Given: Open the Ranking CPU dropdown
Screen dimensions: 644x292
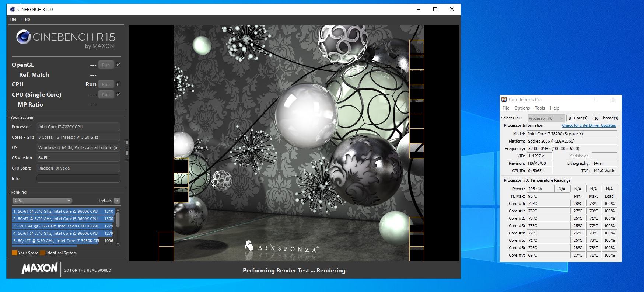Looking at the screenshot, I should pyautogui.click(x=42, y=201).
